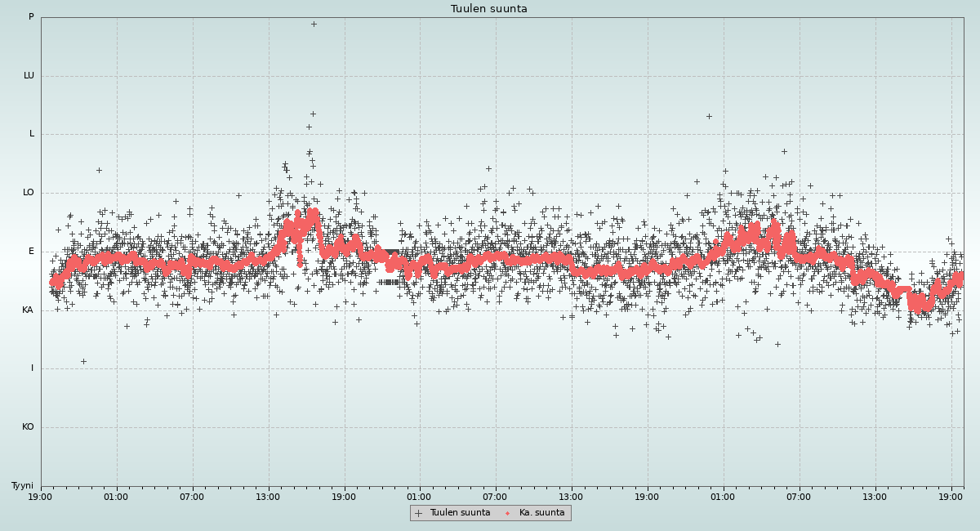Select the 'KA' y-axis label

pos(28,310)
